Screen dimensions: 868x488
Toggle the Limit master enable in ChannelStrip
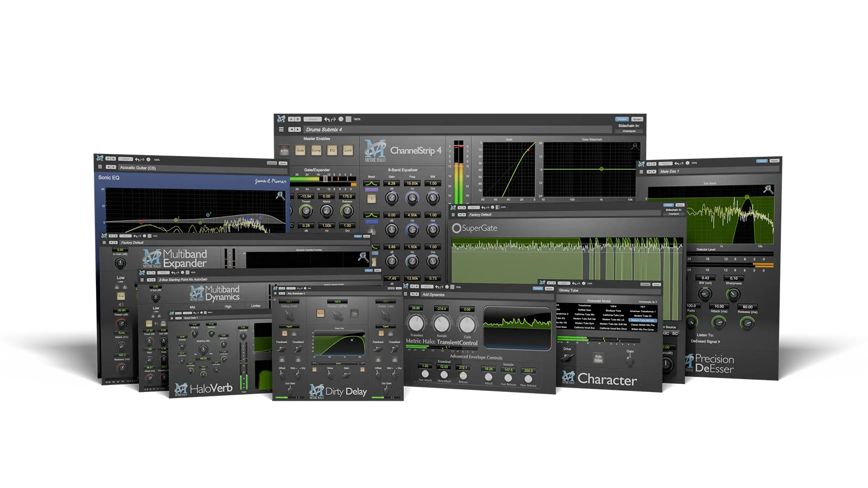pos(348,150)
